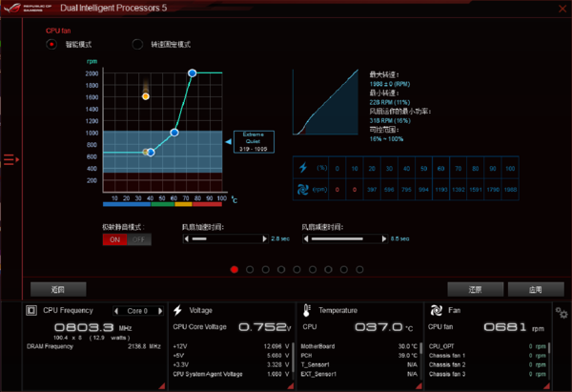Click the restore/undo button

coord(476,289)
